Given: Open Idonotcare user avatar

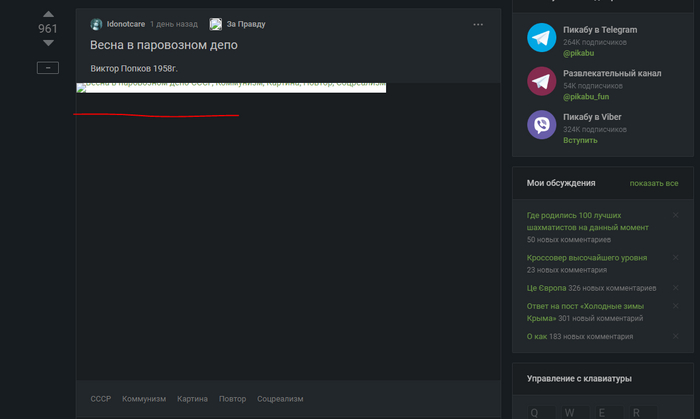Looking at the screenshot, I should point(96,24).
